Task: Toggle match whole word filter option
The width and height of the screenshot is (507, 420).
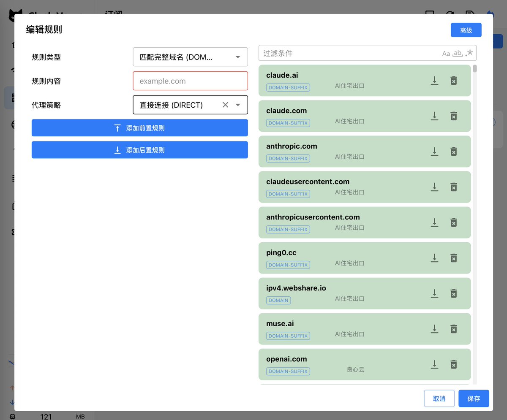Action: (x=458, y=53)
